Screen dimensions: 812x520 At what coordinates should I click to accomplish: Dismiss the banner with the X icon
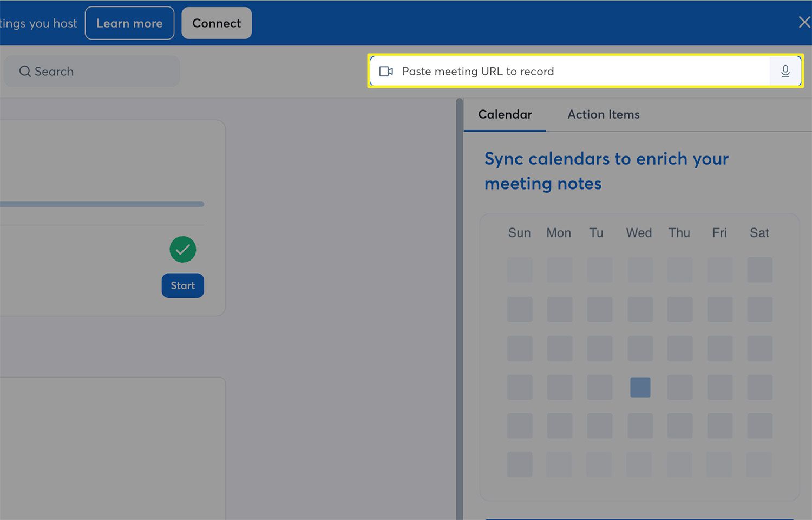click(804, 22)
